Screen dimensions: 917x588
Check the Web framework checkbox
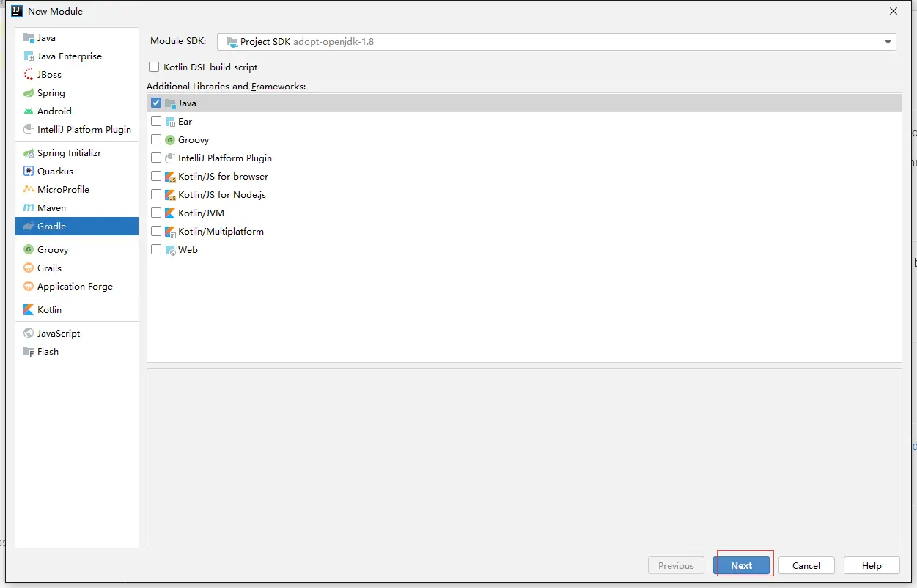[x=156, y=250]
